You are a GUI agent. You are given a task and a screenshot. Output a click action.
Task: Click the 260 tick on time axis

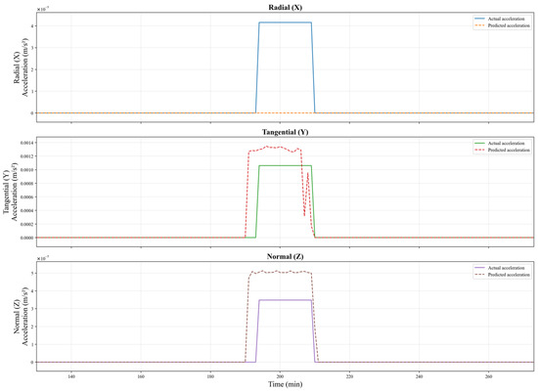pos(488,376)
